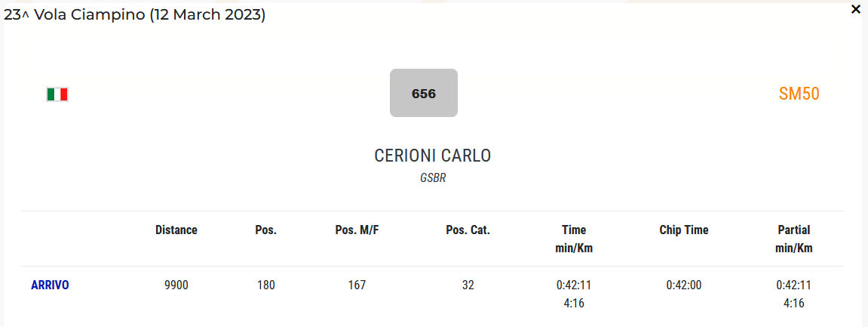Select the category position value 32

(x=468, y=285)
